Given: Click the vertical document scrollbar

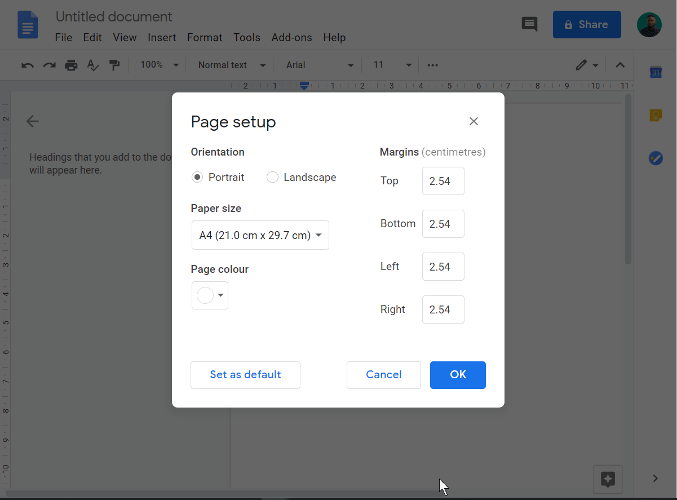Looking at the screenshot, I should [628, 180].
